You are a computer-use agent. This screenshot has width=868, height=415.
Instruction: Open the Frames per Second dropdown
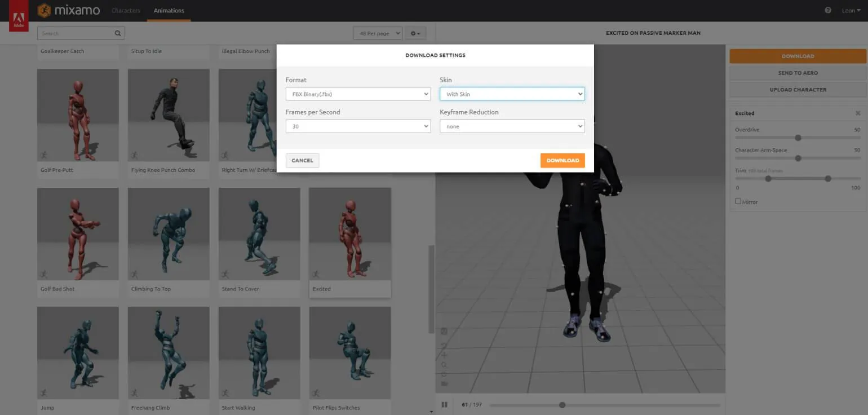click(x=358, y=126)
